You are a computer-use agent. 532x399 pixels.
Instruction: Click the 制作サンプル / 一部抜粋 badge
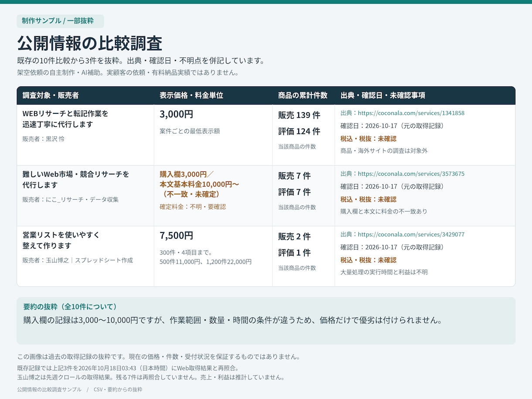(60, 21)
